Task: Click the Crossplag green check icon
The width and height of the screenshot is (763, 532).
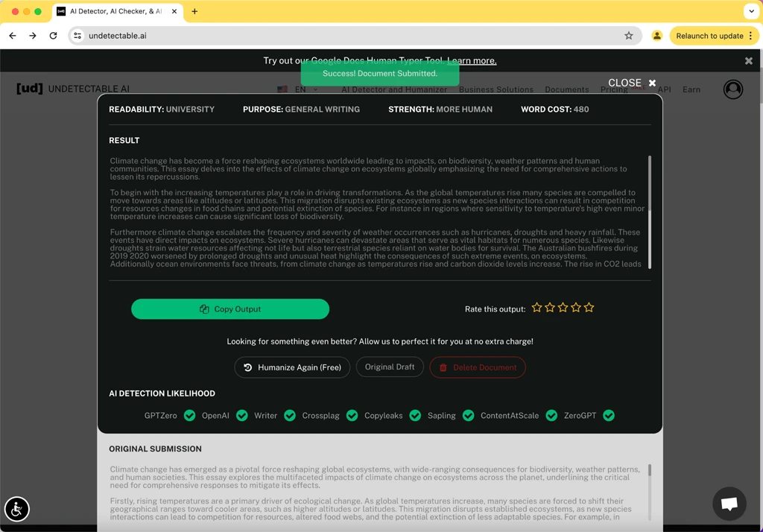Action: [x=352, y=416]
